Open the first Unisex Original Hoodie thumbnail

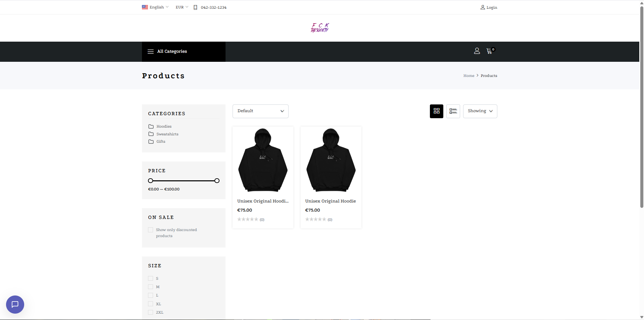click(x=263, y=160)
